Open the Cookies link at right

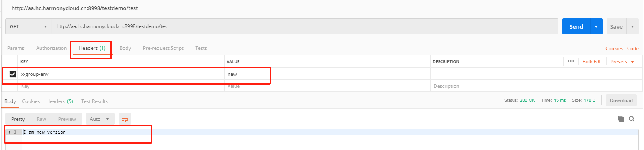point(614,49)
